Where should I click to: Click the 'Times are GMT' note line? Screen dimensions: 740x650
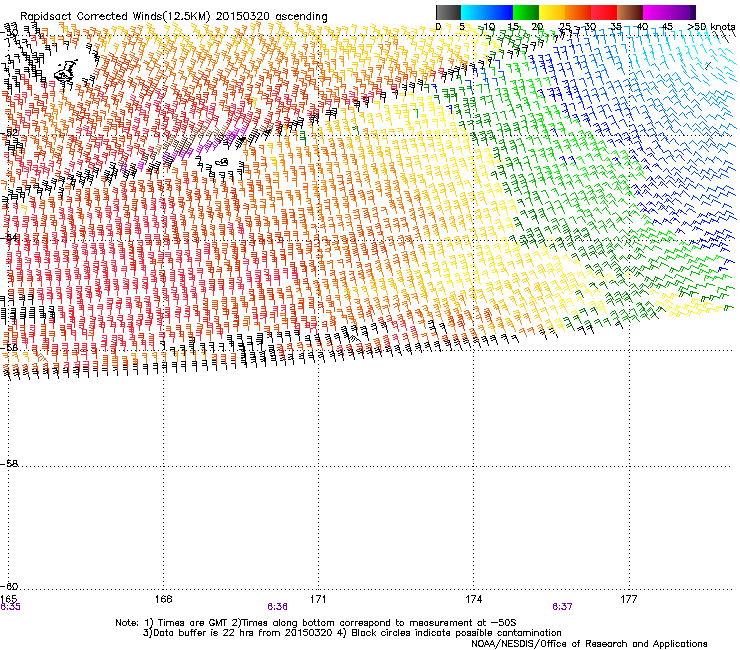pyautogui.click(x=316, y=623)
